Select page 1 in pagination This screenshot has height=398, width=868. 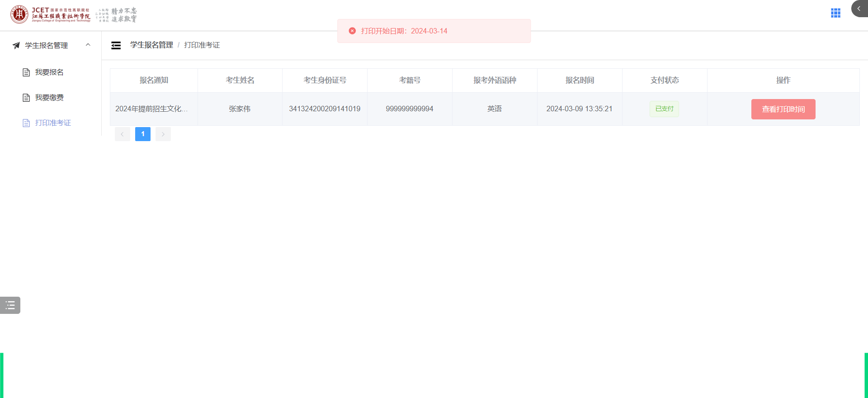(x=143, y=134)
